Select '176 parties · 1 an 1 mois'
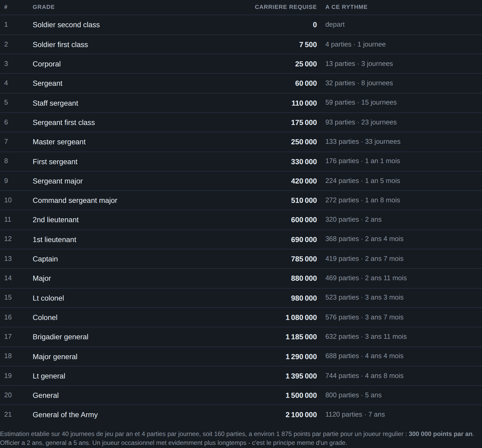482x448 pixels. (363, 161)
